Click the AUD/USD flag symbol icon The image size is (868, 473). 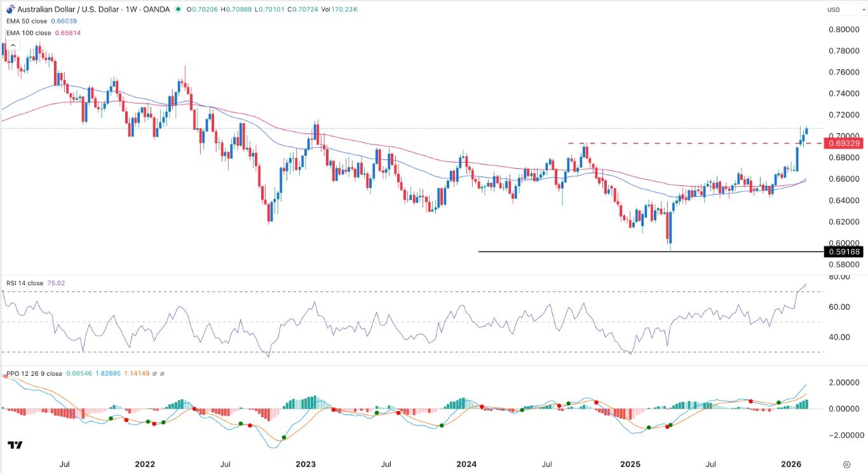point(9,10)
